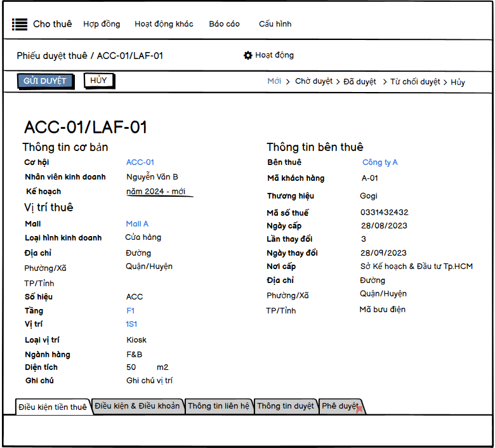Click the Kiosk position type value
This screenshot has width=495, height=448.
(136, 340)
